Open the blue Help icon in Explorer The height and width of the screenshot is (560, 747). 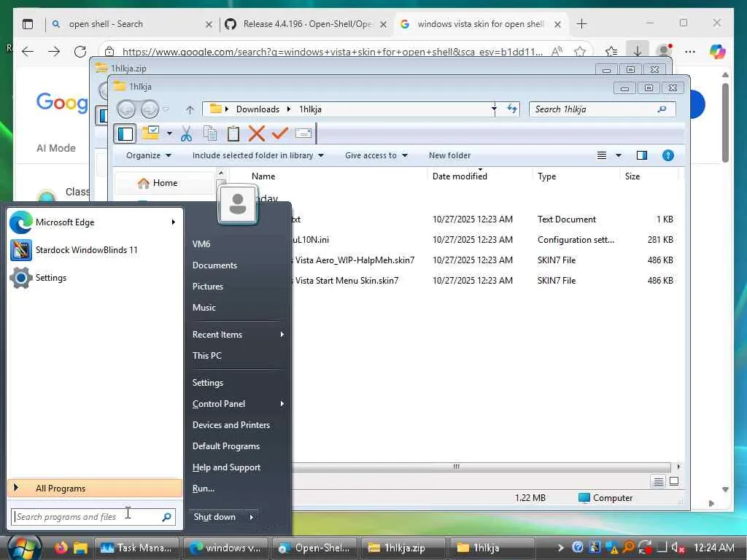click(668, 155)
